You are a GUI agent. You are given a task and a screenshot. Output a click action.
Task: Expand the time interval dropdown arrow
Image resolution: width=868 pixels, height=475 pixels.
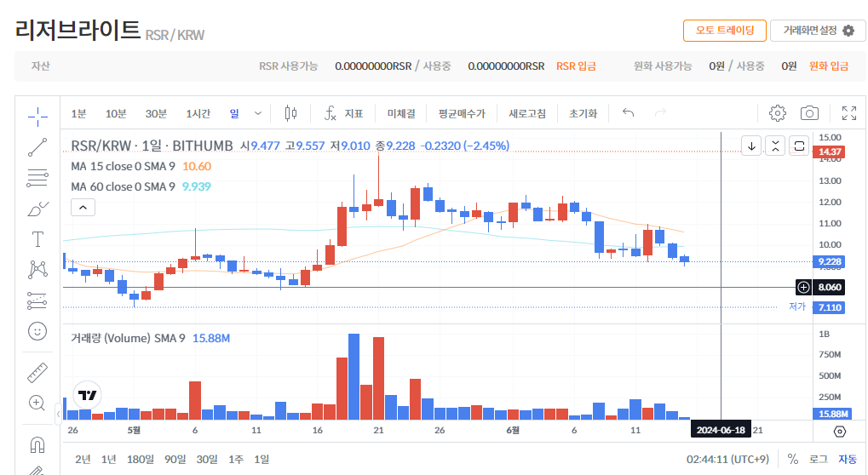(258, 113)
